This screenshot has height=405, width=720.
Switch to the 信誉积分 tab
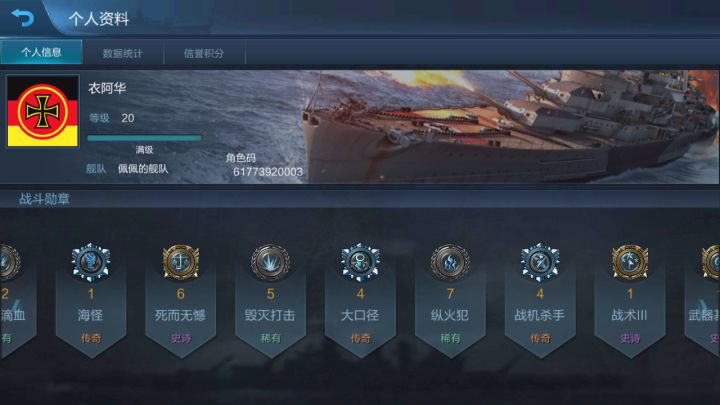(x=204, y=53)
